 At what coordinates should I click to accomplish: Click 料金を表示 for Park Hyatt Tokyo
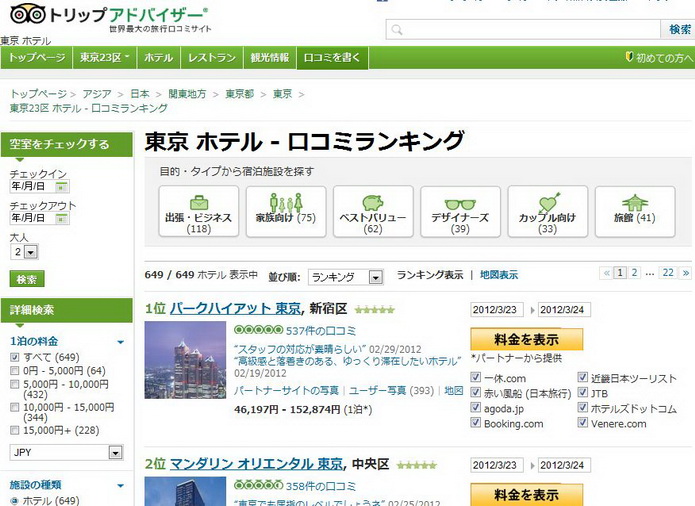(526, 339)
